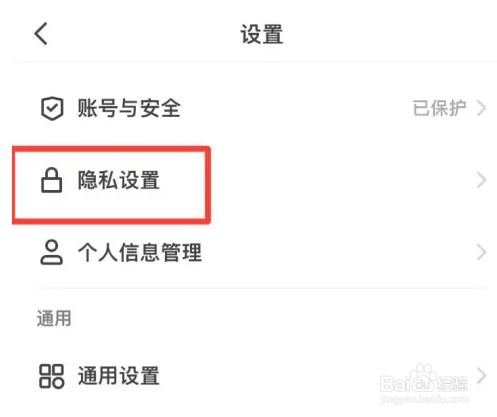Click the person icon for personal info

51,252
